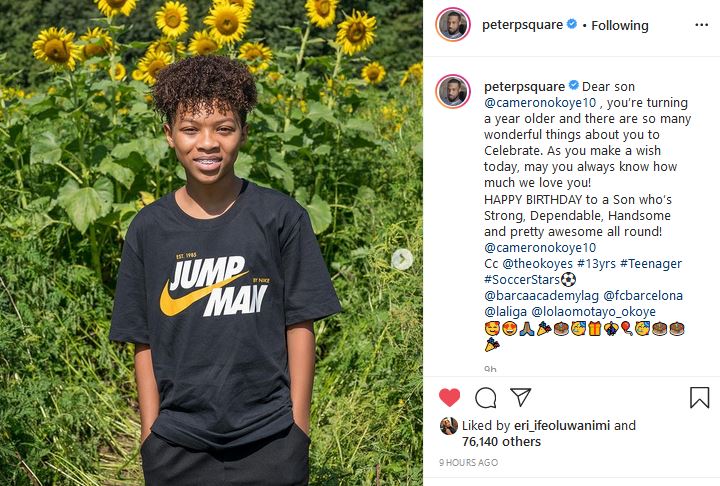This screenshot has height=486, width=720.
Task: Visit the @fcbarcelona mention
Action: click(x=643, y=296)
